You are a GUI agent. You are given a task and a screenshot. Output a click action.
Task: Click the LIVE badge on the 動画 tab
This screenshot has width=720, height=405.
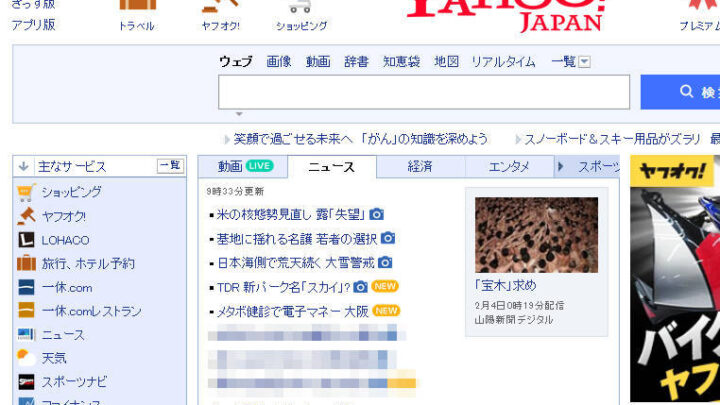(x=259, y=166)
